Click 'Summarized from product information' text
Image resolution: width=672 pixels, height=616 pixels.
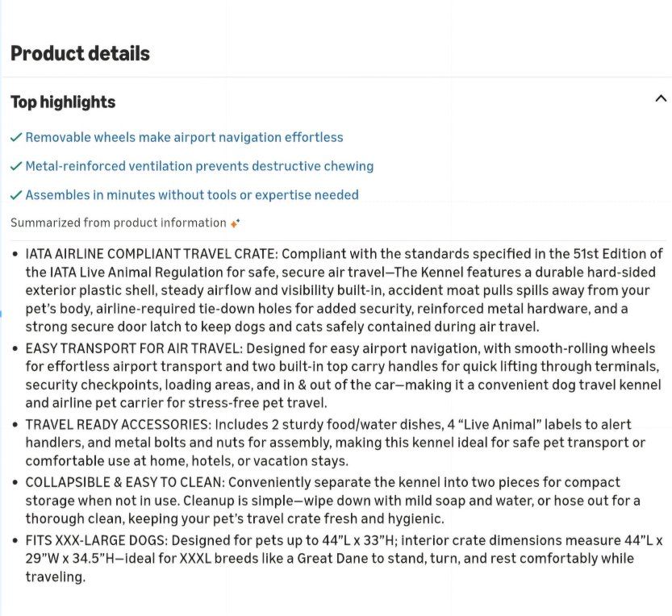tap(119, 223)
